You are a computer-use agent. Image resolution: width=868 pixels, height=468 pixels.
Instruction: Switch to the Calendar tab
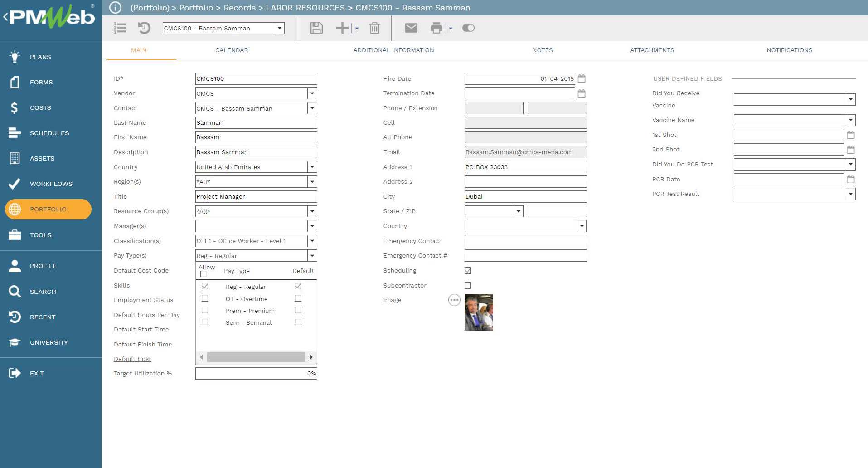(232, 50)
